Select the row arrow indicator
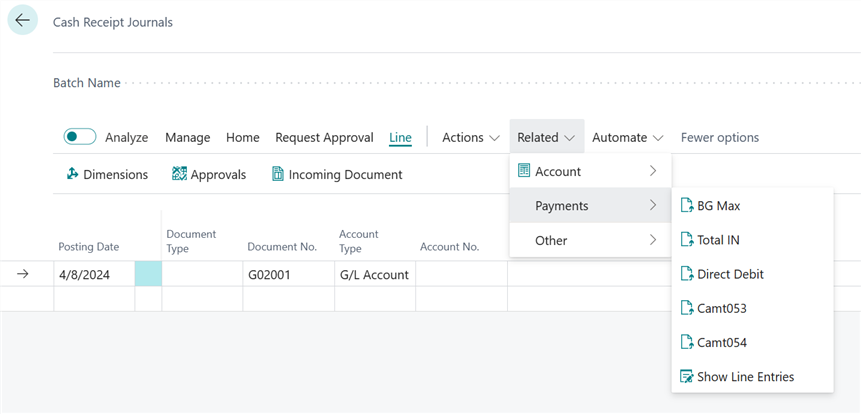 (23, 274)
